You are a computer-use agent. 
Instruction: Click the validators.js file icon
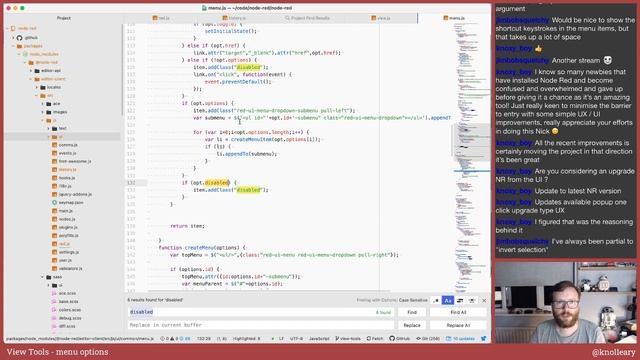pyautogui.click(x=54, y=268)
